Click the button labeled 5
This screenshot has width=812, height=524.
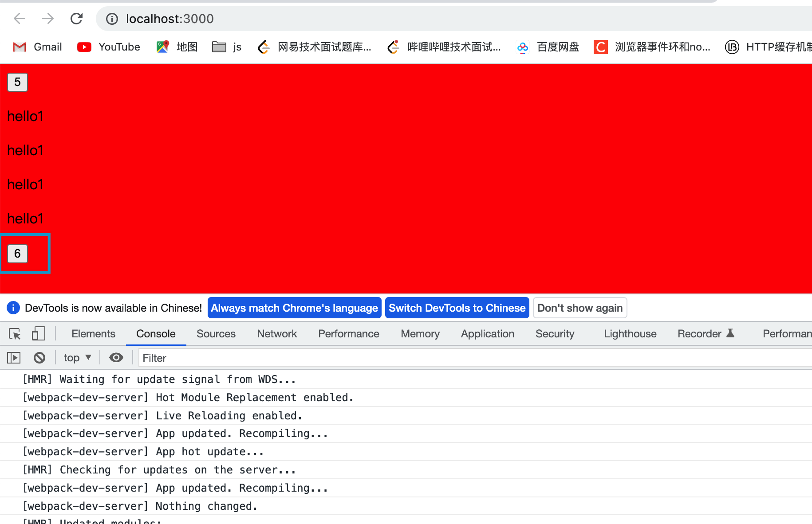tap(17, 82)
